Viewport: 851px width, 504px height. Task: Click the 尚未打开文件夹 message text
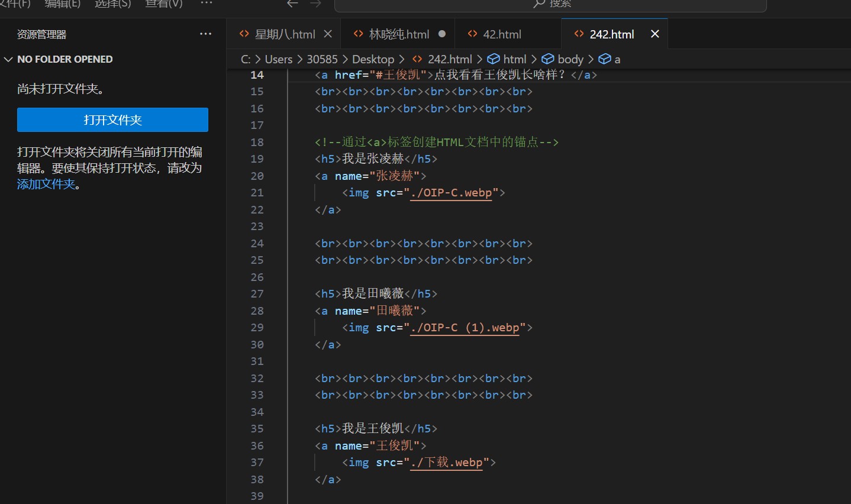pos(60,89)
